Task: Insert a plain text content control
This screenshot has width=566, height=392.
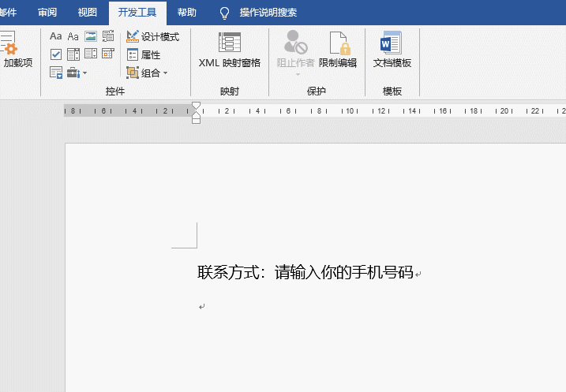Action: [73, 36]
